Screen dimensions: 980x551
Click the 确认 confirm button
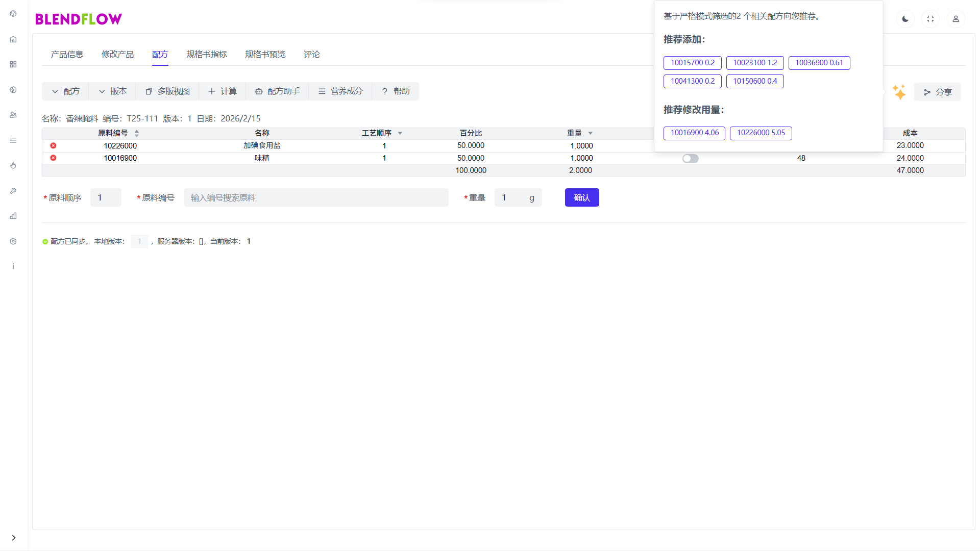(582, 197)
